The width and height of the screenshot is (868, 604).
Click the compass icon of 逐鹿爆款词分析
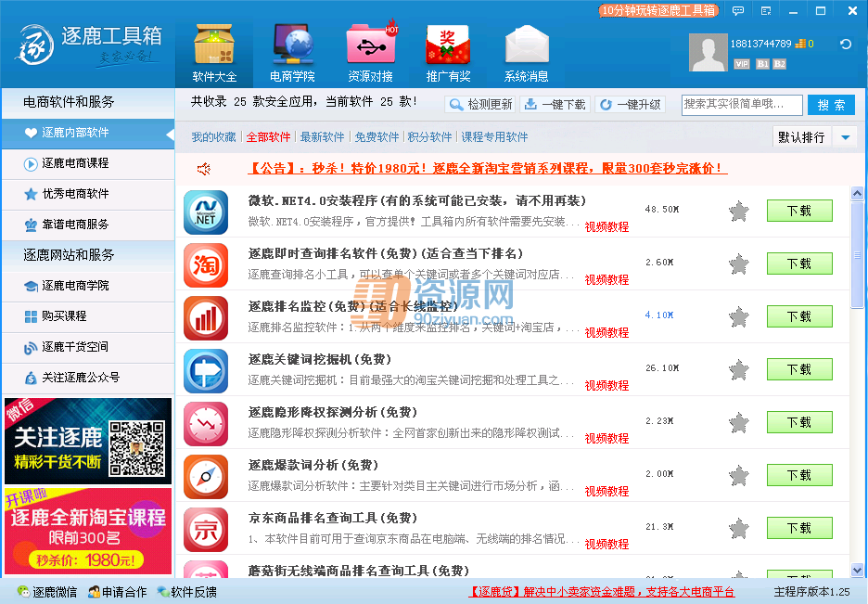tap(206, 477)
